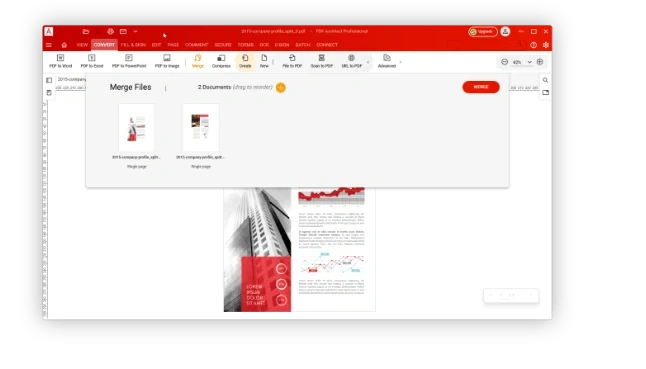646x369 pixels.
Task: Click the '2 Documents' label
Action: (214, 87)
